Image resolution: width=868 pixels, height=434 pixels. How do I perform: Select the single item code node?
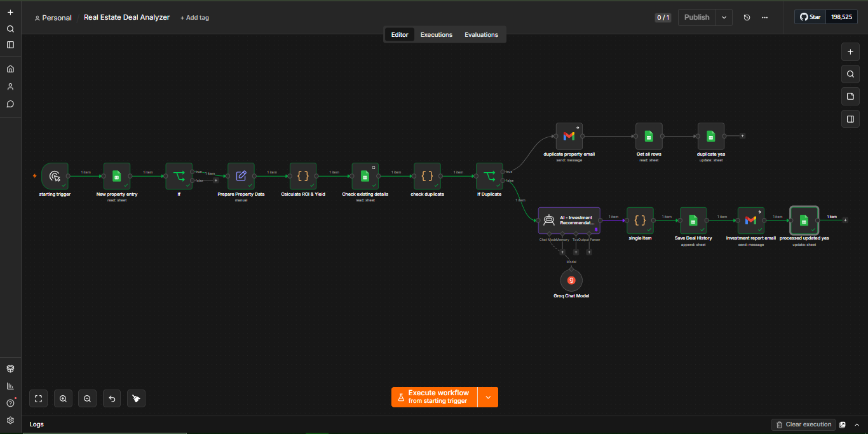tap(640, 220)
